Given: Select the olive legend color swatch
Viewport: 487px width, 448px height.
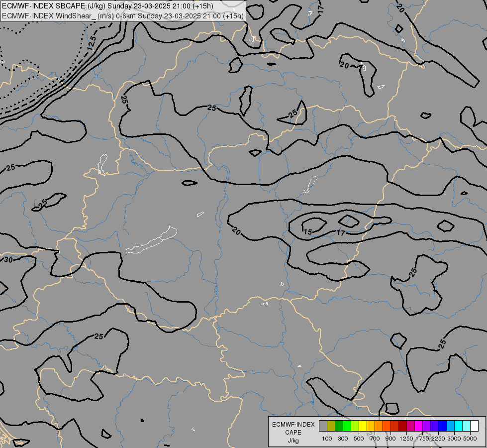Looking at the screenshot, I should pyautogui.click(x=331, y=426).
